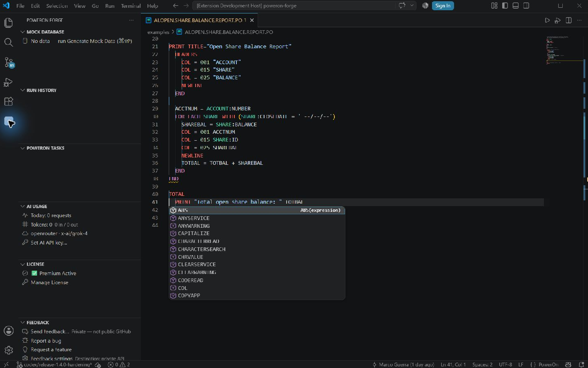This screenshot has height=368, width=588.
Task: Collapse the AI USAGE section
Action: pyautogui.click(x=22, y=206)
